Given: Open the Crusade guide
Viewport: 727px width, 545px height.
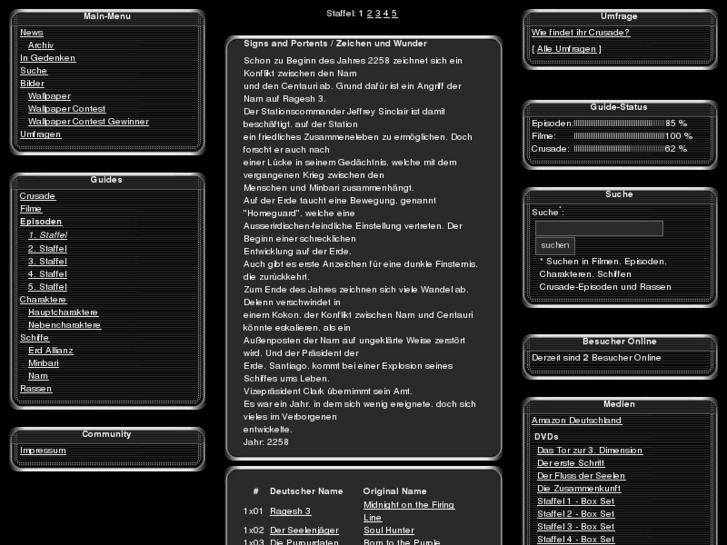Looking at the screenshot, I should point(38,196).
